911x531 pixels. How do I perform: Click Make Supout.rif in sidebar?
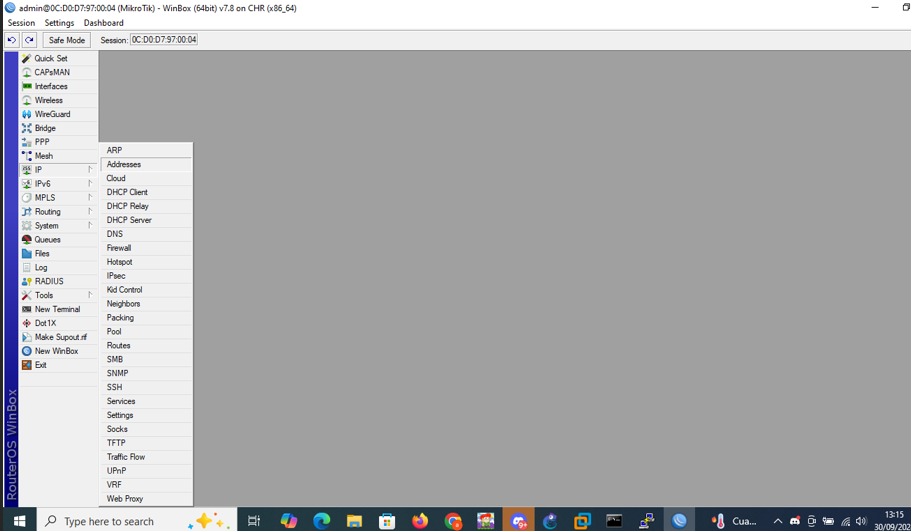pyautogui.click(x=58, y=337)
